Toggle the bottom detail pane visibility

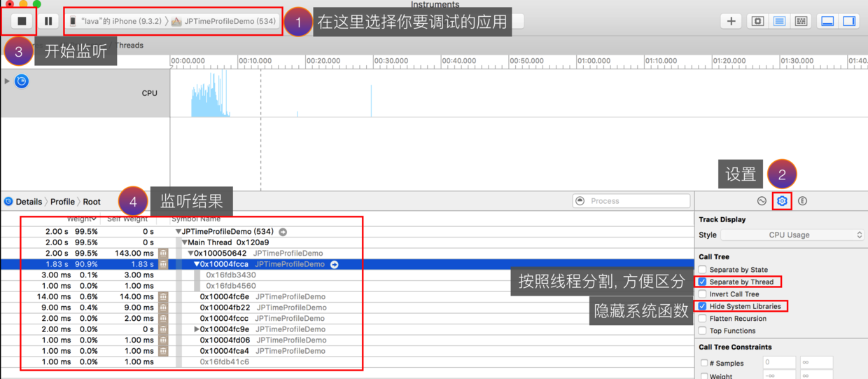pos(827,21)
